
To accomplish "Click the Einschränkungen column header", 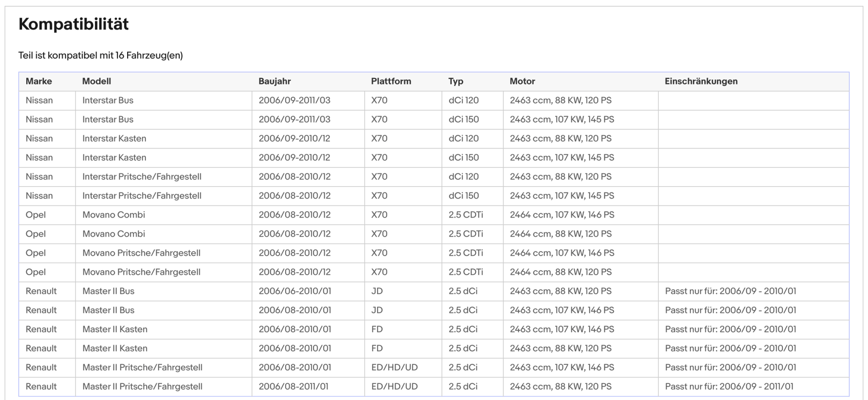I will 701,81.
